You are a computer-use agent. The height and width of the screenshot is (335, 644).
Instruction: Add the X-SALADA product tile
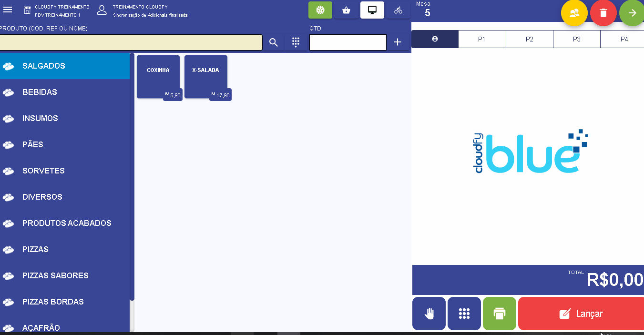point(206,77)
